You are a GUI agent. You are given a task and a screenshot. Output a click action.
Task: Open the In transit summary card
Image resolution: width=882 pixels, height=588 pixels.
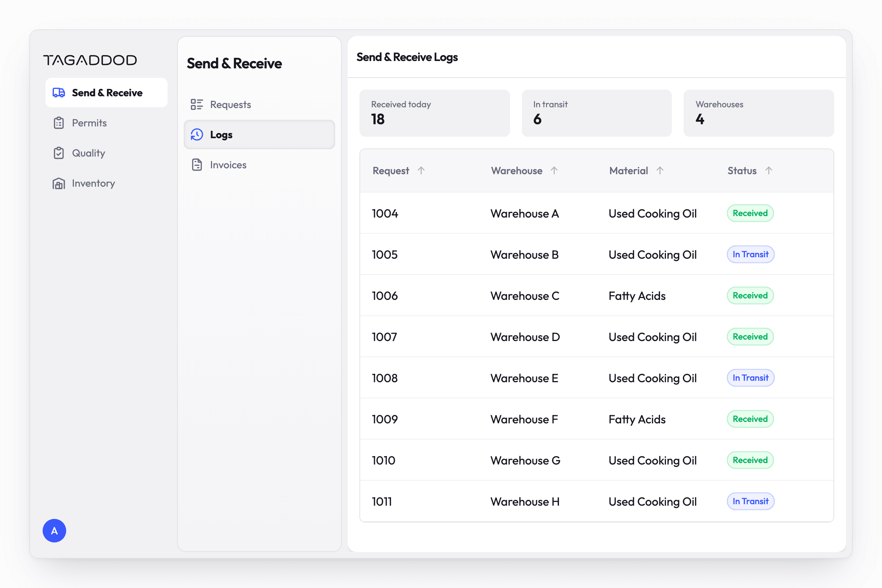pos(596,113)
